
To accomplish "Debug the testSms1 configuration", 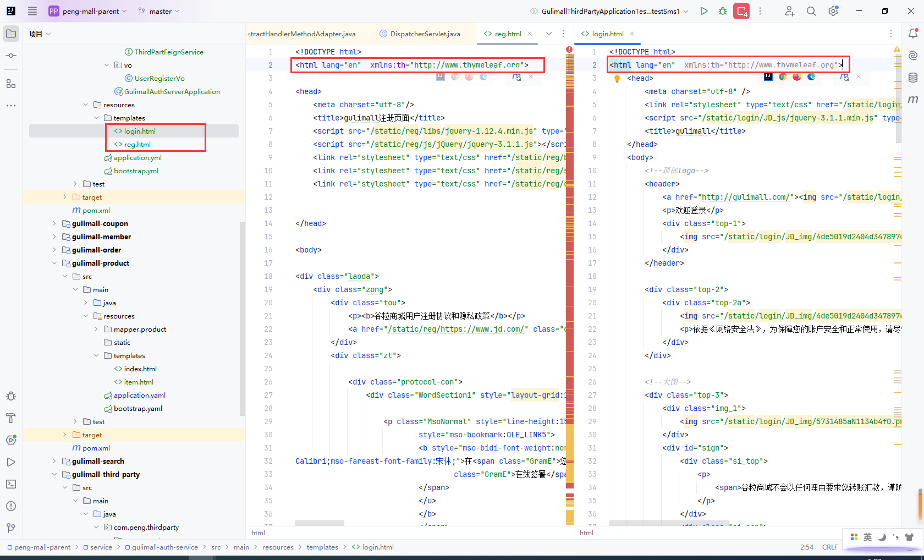I will click(723, 11).
